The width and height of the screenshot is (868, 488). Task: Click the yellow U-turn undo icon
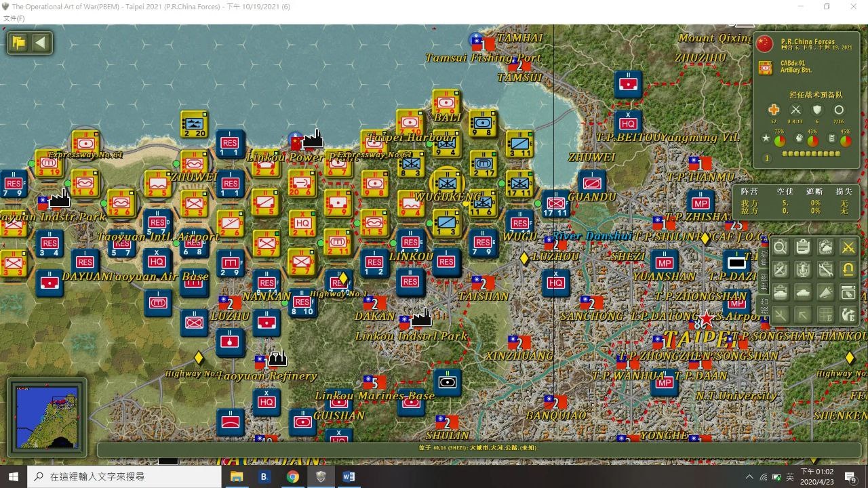point(848,270)
